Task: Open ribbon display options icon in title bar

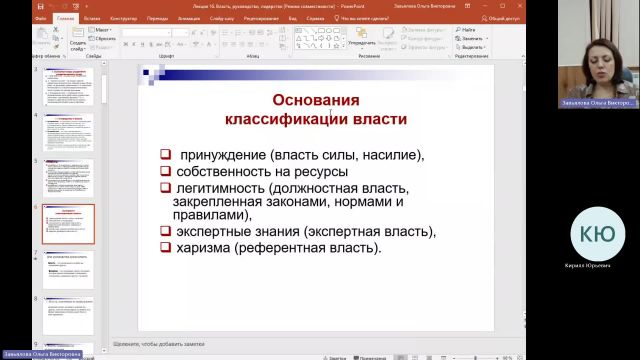Action: click(467, 6)
